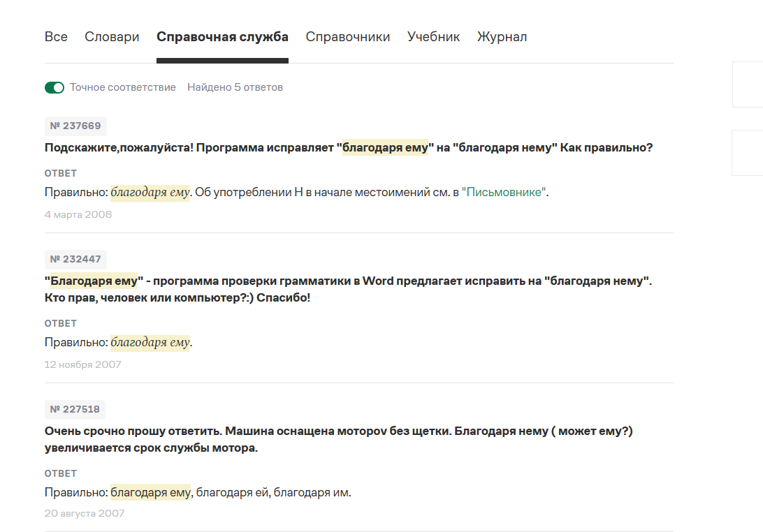The height and width of the screenshot is (532, 763).
Task: Toggle the Точное соответствие switch
Action: [54, 87]
